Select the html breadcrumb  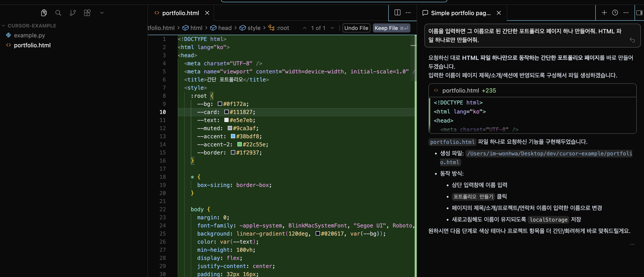click(192, 28)
